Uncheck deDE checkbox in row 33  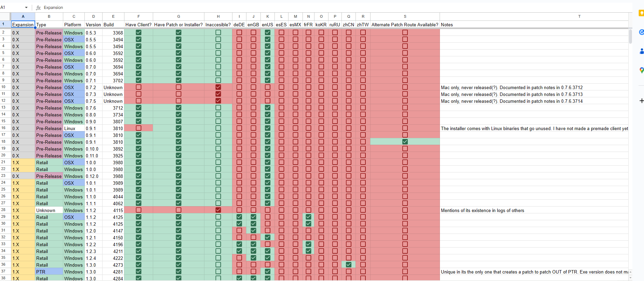(x=239, y=244)
